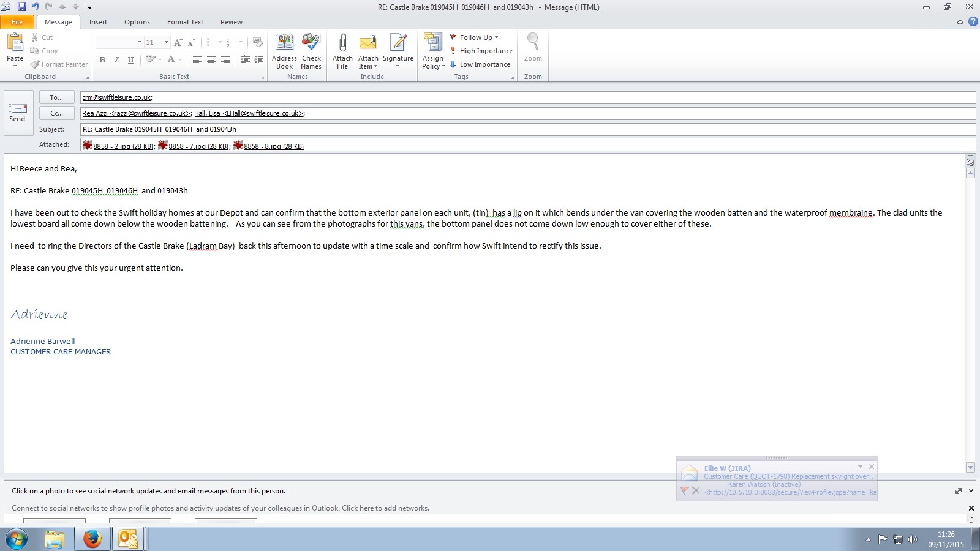The image size is (980, 551).
Task: Toggle the bulleted list
Action: point(211,42)
